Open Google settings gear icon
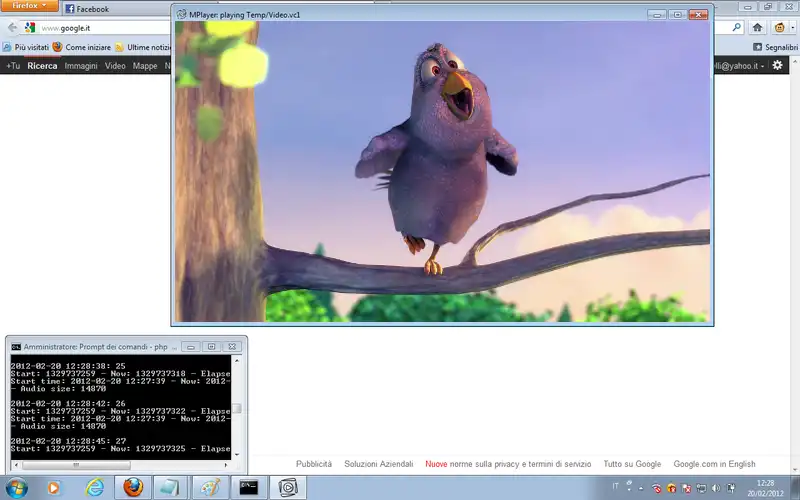Viewport: 800px width, 500px height. (x=777, y=65)
